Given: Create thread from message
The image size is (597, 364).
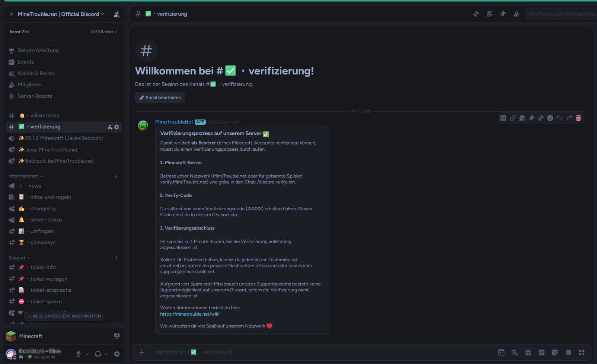Looking at the screenshot, I should pos(541,118).
